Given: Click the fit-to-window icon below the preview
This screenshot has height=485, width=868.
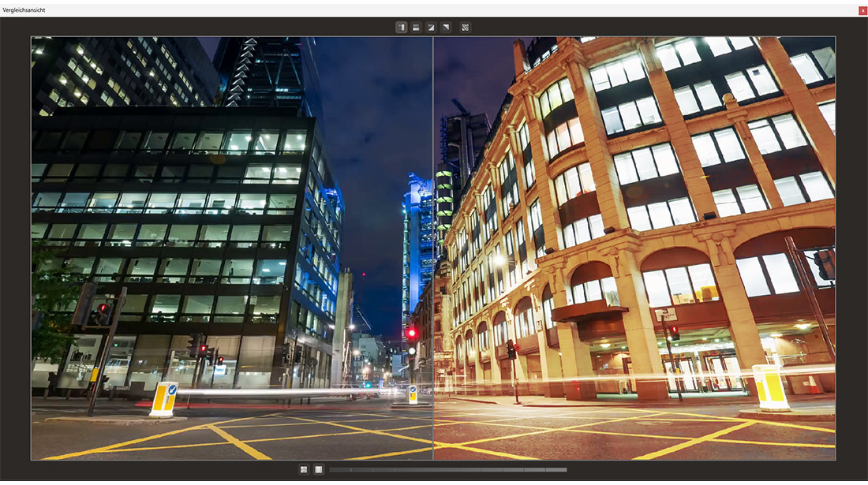Looking at the screenshot, I should [303, 468].
